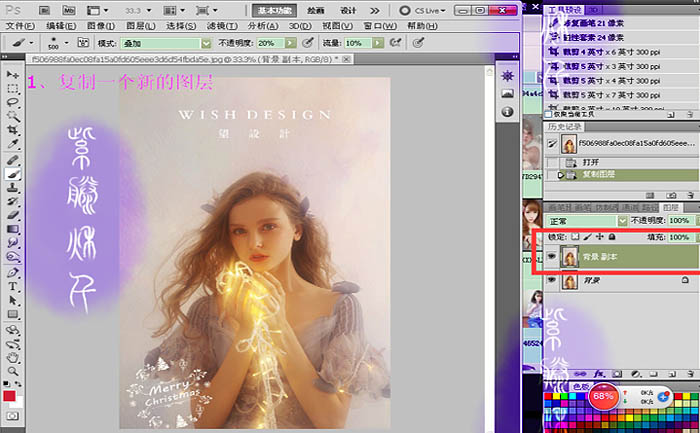This screenshot has width=700, height=433.
Task: Toggle visibility of 背景 layer
Action: tap(552, 280)
